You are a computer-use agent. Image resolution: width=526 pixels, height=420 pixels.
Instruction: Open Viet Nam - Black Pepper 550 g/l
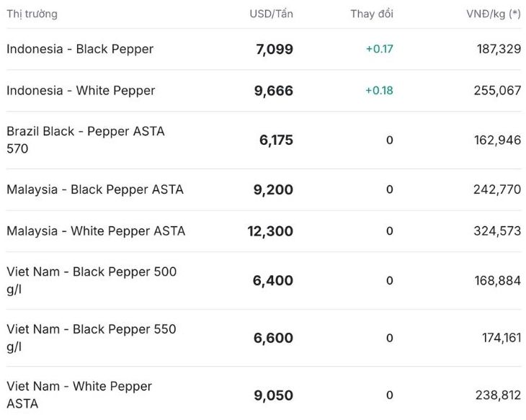click(92, 338)
